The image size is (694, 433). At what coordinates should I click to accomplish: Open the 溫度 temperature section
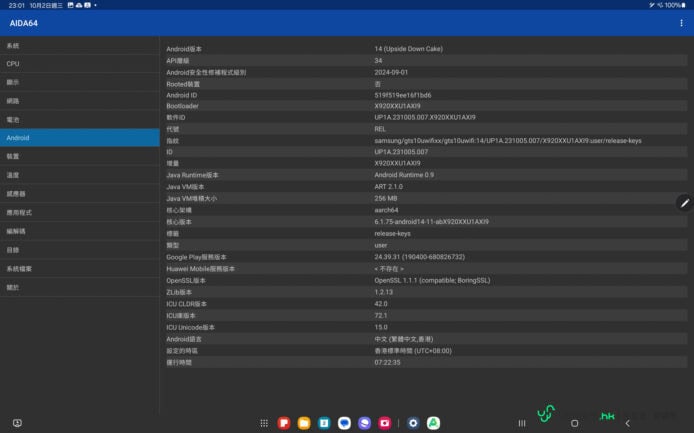[80, 175]
